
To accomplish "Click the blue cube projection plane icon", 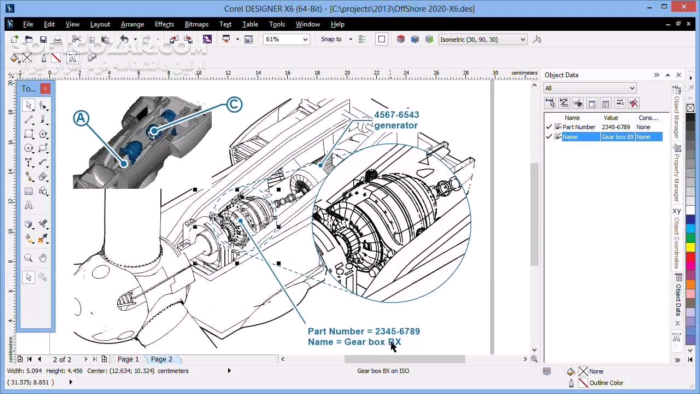I will pyautogui.click(x=415, y=39).
